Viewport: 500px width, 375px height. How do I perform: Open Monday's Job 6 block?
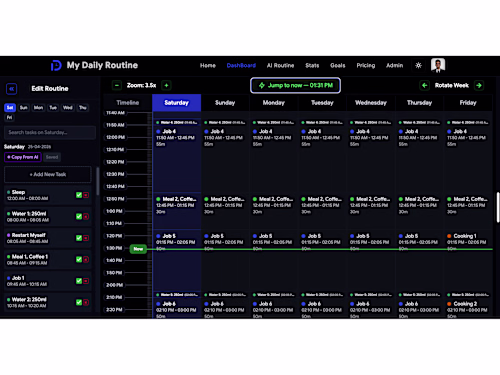click(x=274, y=308)
